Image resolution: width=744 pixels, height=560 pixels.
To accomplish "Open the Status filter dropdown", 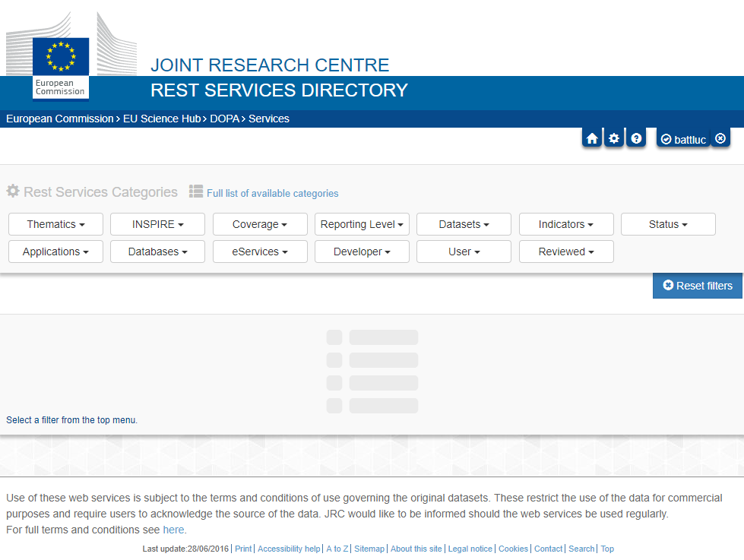I will (x=668, y=224).
